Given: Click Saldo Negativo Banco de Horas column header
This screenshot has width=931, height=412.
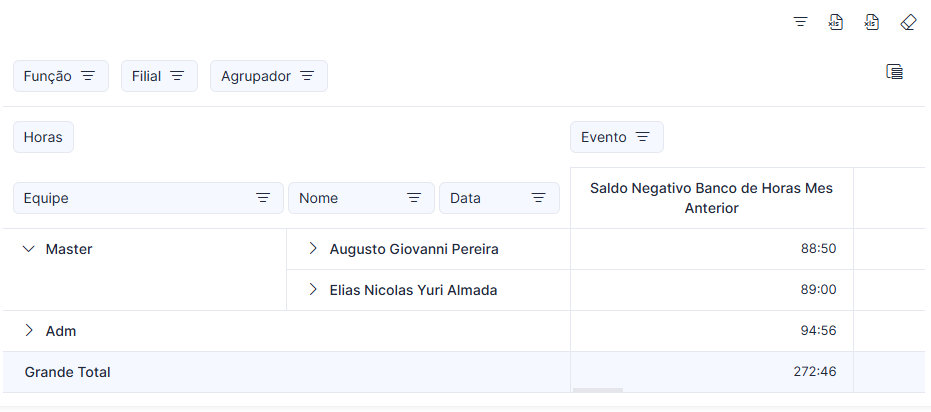Looking at the screenshot, I should (711, 198).
